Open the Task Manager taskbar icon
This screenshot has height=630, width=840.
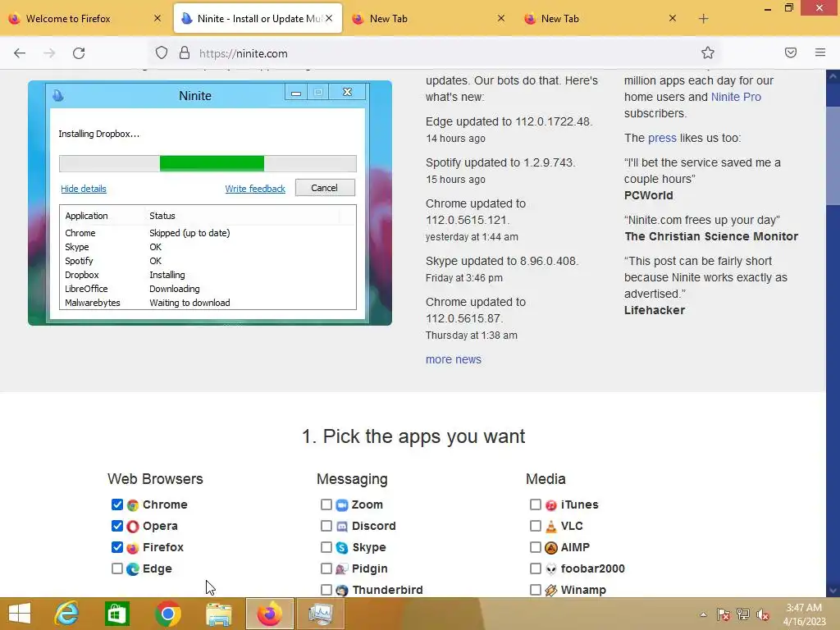[x=320, y=614]
